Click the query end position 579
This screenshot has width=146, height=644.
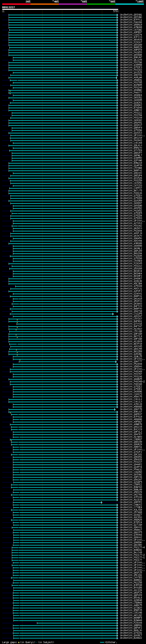(x=115, y=11)
